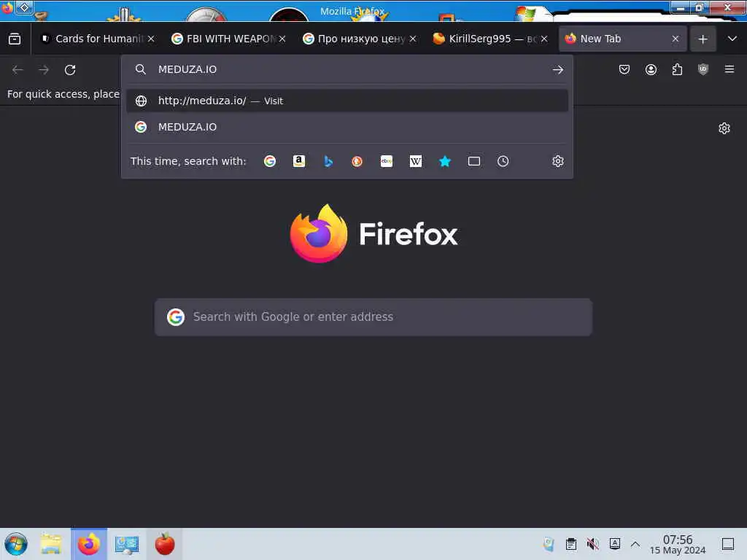Expand the list all tabs chevron

pyautogui.click(x=732, y=39)
